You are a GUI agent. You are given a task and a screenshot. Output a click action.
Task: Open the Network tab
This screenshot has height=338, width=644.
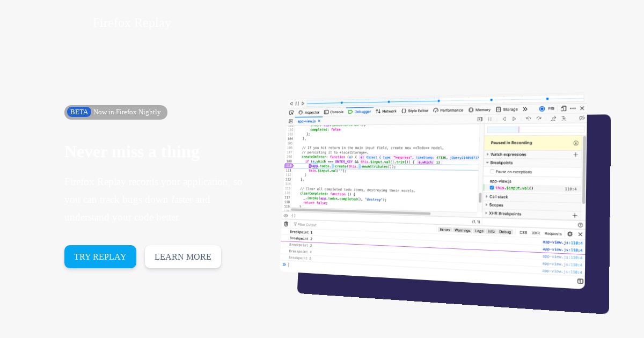(x=386, y=111)
